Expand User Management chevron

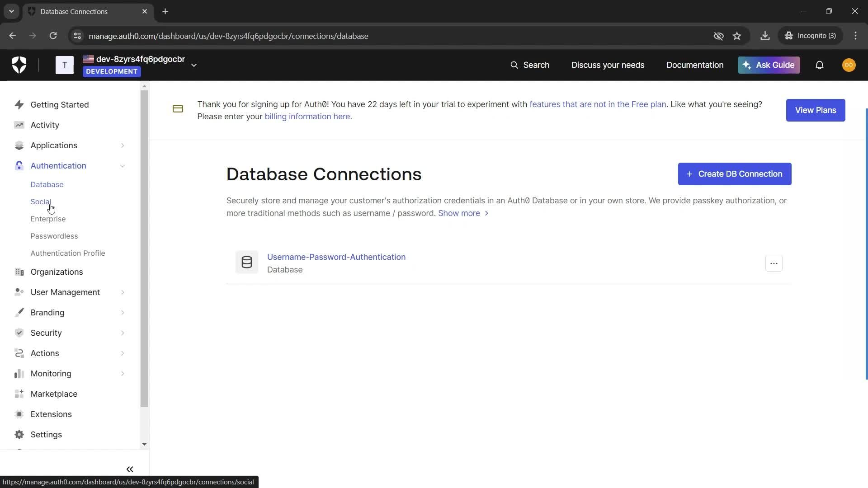pos(123,292)
